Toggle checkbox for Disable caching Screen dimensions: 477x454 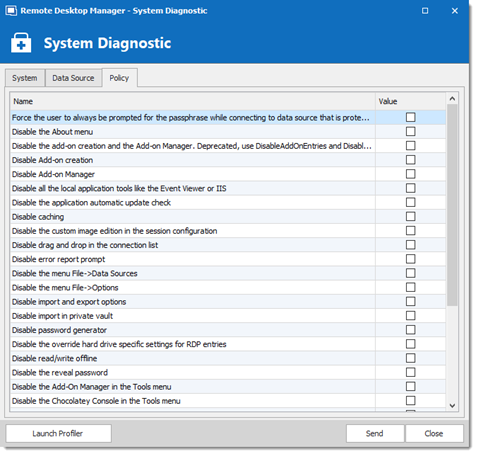(411, 216)
